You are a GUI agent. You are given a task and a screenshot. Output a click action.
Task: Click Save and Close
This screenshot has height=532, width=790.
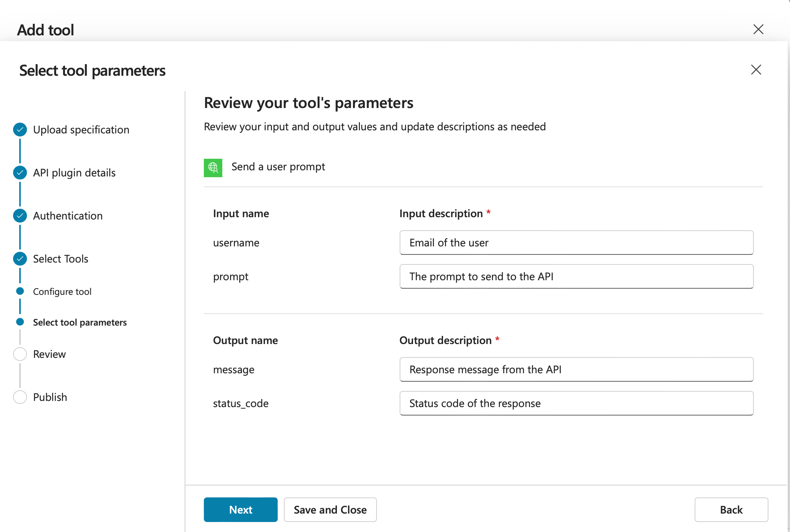point(330,510)
